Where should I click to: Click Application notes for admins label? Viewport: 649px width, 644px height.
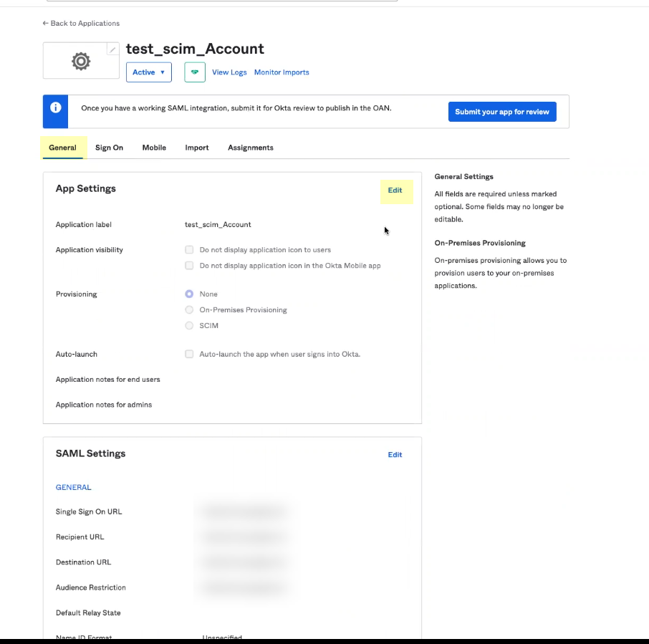(104, 404)
